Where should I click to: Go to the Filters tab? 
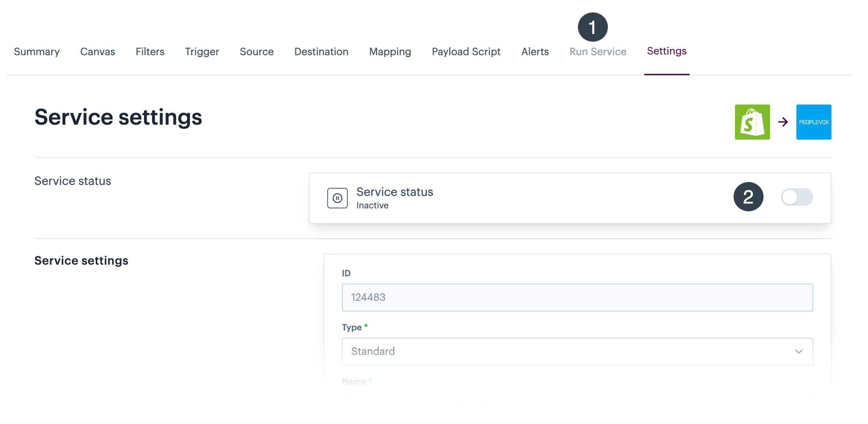pos(150,52)
